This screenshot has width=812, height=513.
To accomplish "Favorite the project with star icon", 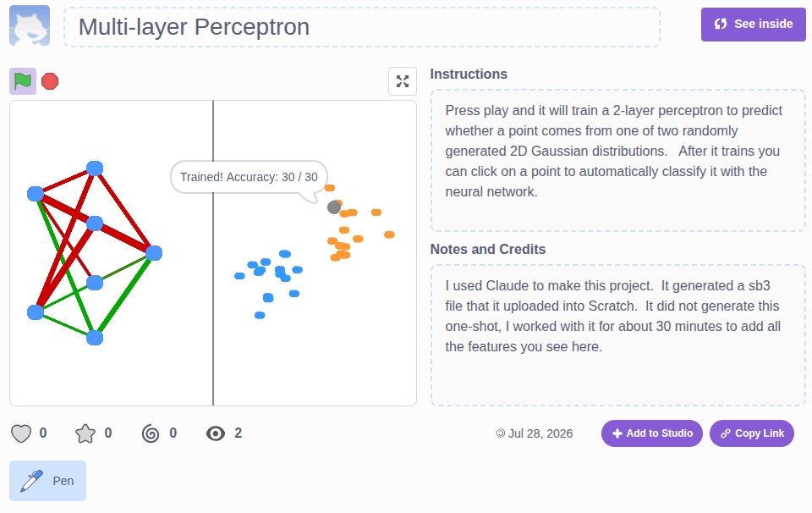I will 85,433.
